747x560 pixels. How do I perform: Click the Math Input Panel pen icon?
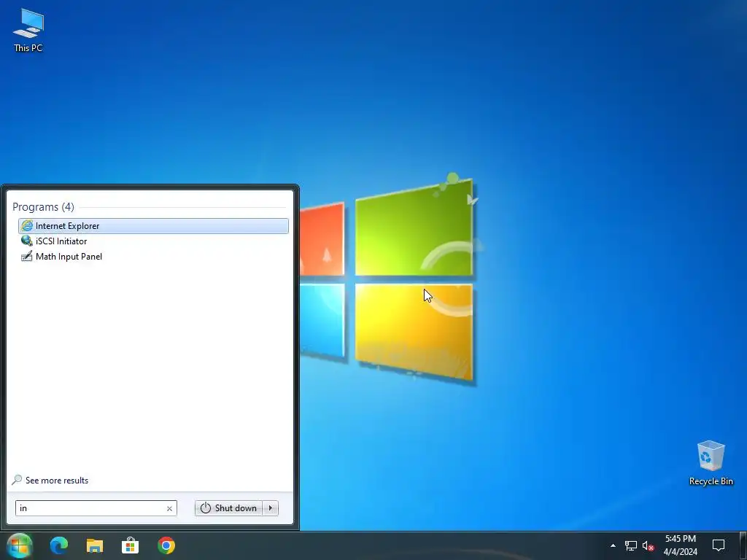(x=27, y=256)
